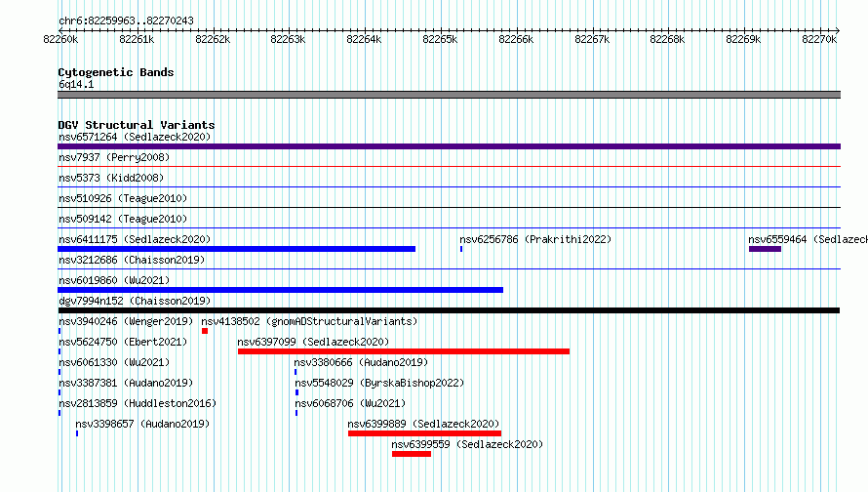Select nsv3387381 (Audano2019) label

[126, 383]
